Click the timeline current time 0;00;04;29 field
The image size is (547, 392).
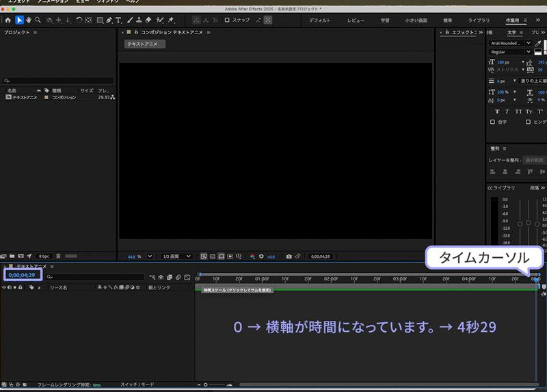[x=22, y=276]
